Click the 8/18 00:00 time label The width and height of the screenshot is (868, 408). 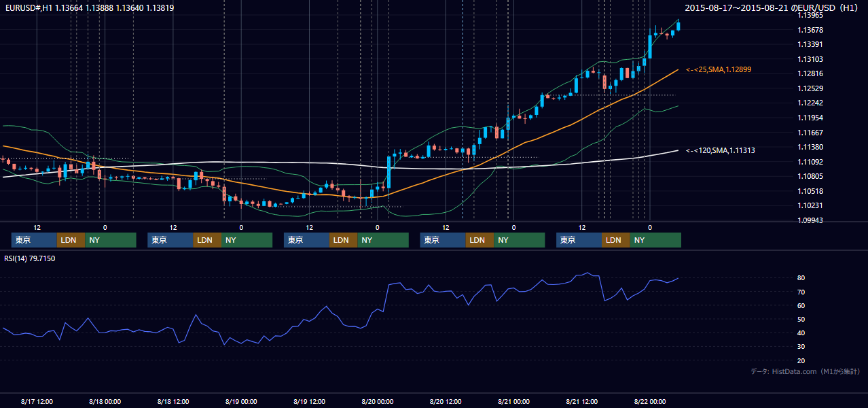105,401
